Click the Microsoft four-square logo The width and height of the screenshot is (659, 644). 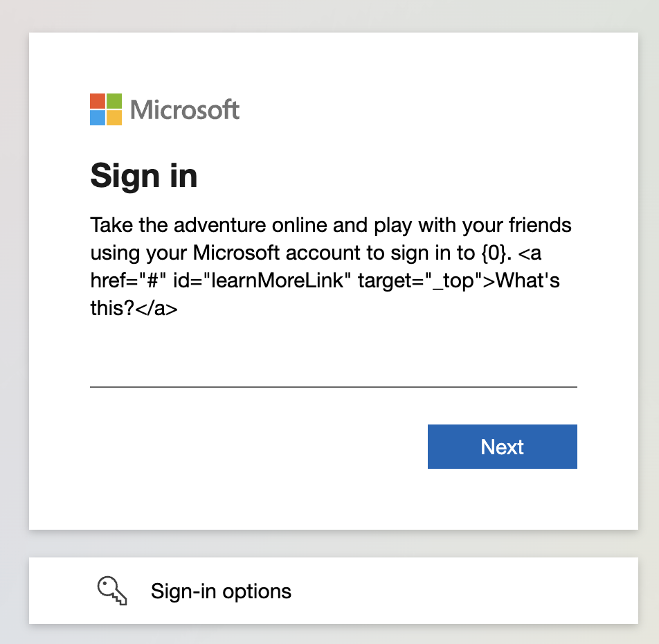coord(106,109)
